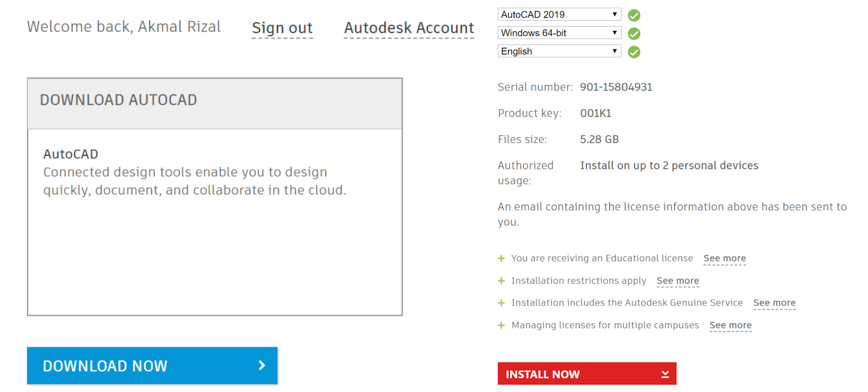Open the English language dropdown

coord(559,52)
